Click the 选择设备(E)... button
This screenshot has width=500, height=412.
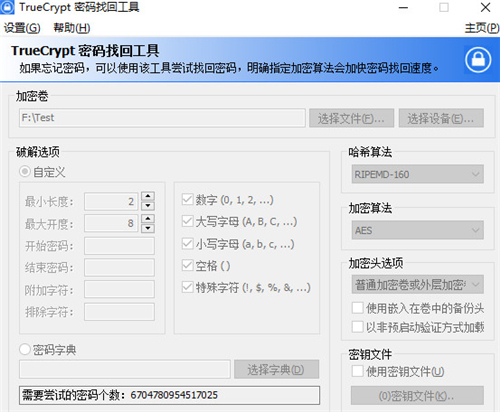pyautogui.click(x=441, y=118)
